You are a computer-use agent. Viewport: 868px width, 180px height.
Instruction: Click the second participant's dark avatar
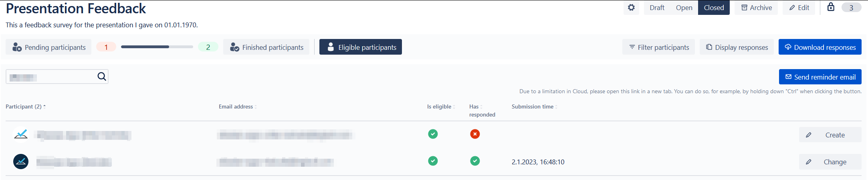tap(21, 162)
